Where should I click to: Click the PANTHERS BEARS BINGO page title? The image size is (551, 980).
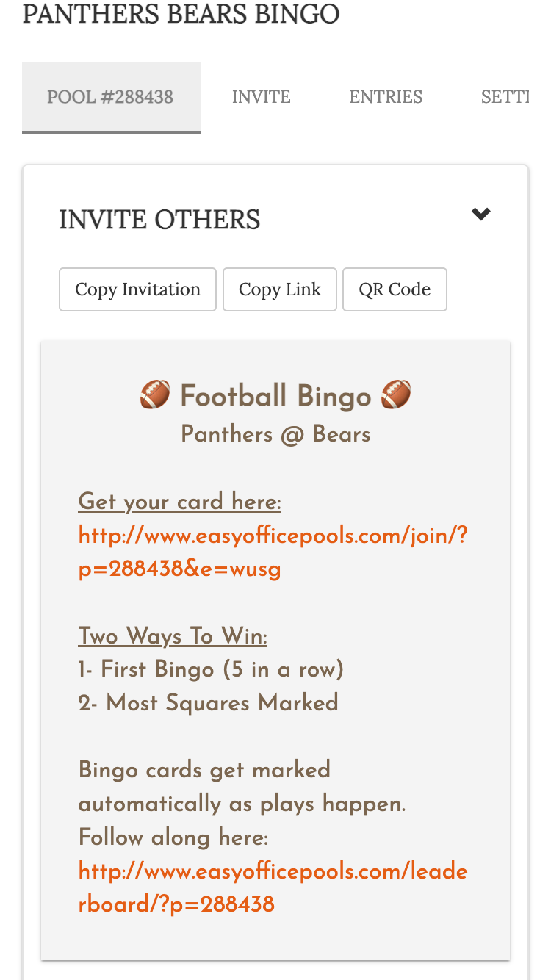[x=181, y=14]
